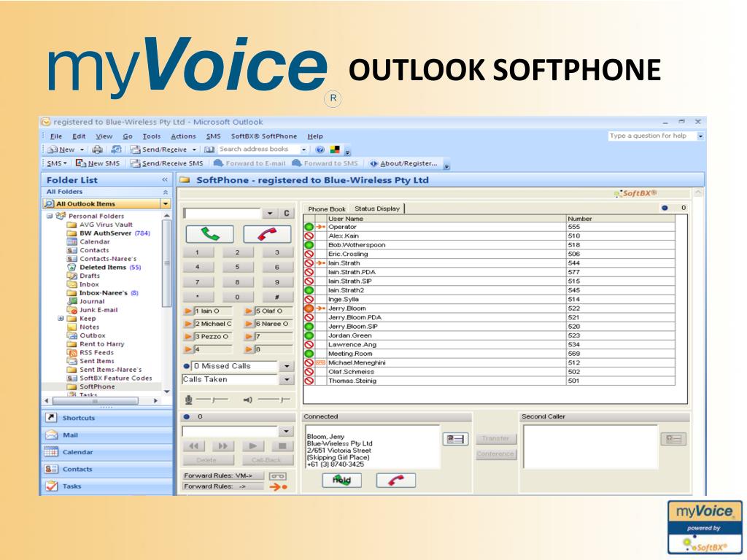Switch to the Status Display tab
This screenshot has height=560, width=747.
click(377, 209)
